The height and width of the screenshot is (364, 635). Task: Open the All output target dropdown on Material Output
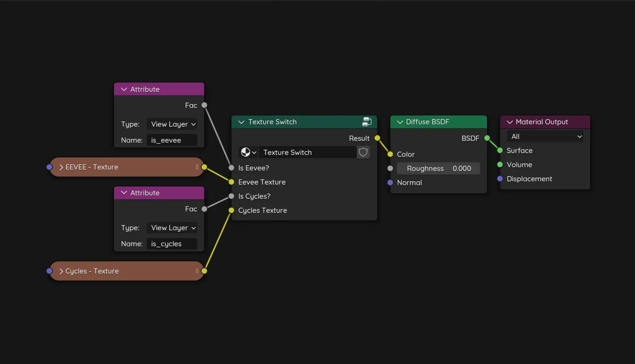[x=545, y=136]
